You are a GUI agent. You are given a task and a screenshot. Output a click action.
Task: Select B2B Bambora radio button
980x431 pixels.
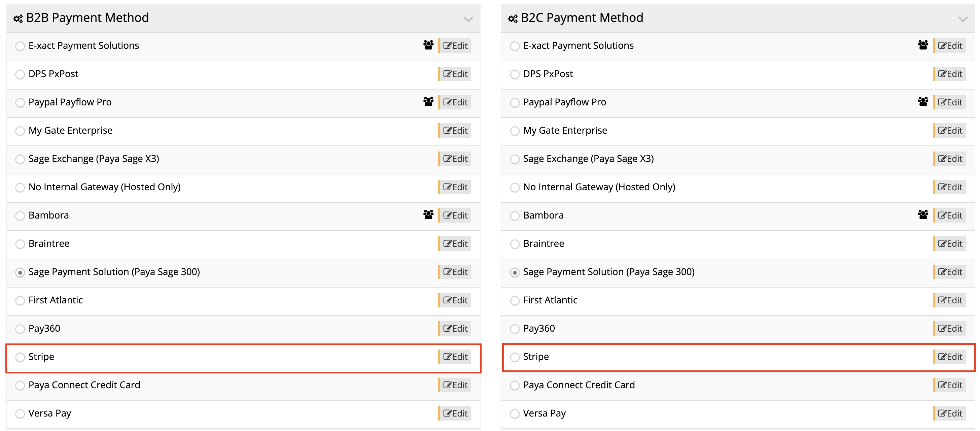coord(20,216)
